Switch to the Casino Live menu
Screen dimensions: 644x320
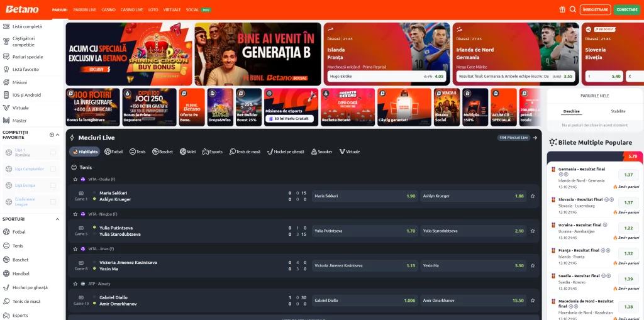click(131, 10)
